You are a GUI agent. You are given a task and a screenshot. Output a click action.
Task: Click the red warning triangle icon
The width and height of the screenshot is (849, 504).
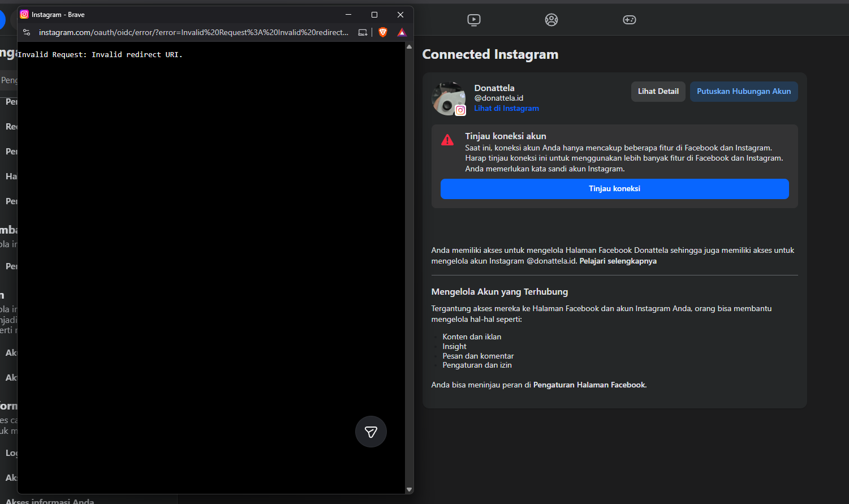(447, 140)
